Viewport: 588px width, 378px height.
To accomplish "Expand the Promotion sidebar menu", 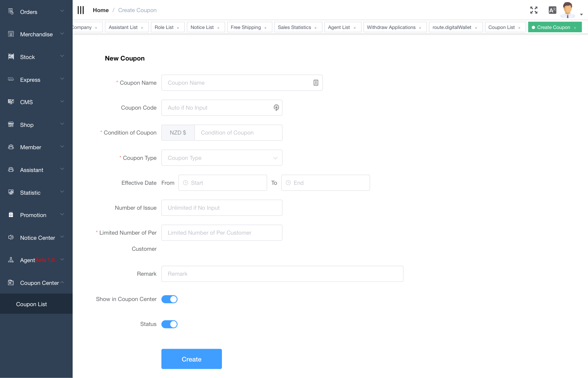I will click(x=36, y=215).
